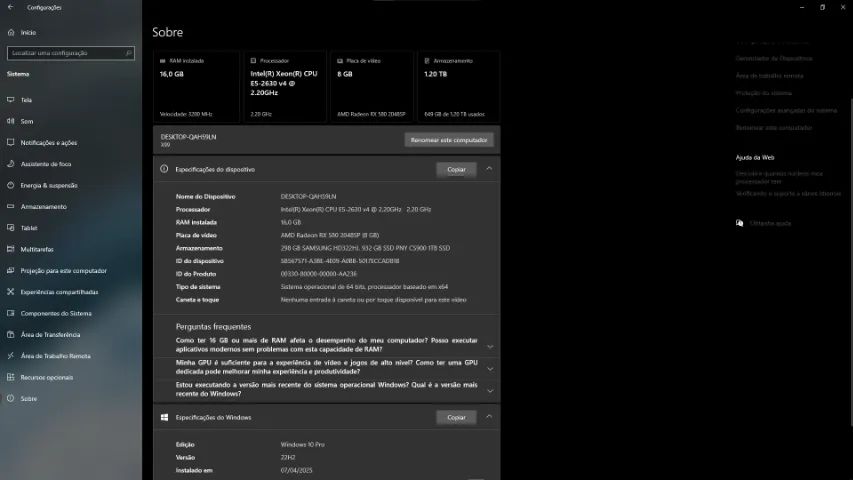Image resolution: width=853 pixels, height=480 pixels.
Task: Select the Placa de vídeo 8 GB card
Action: (372, 87)
